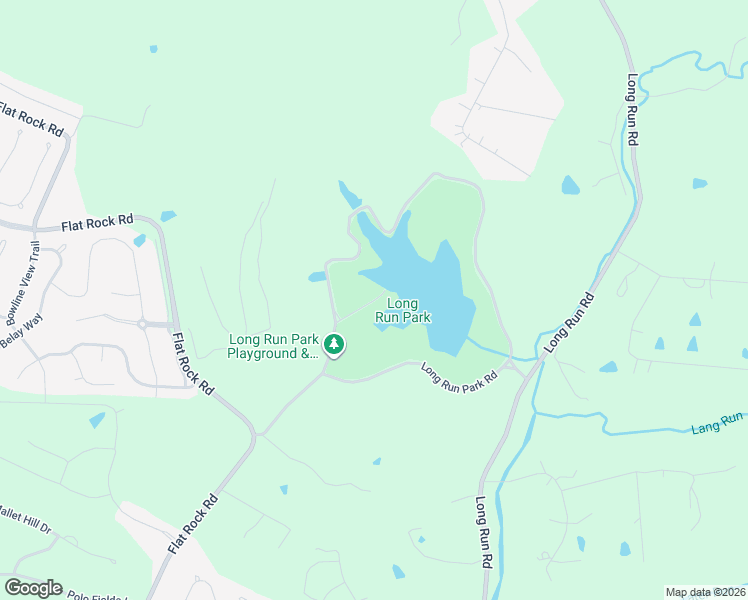The image size is (748, 600).
Task: Click the Map data ©2026 attribution
Action: [706, 592]
